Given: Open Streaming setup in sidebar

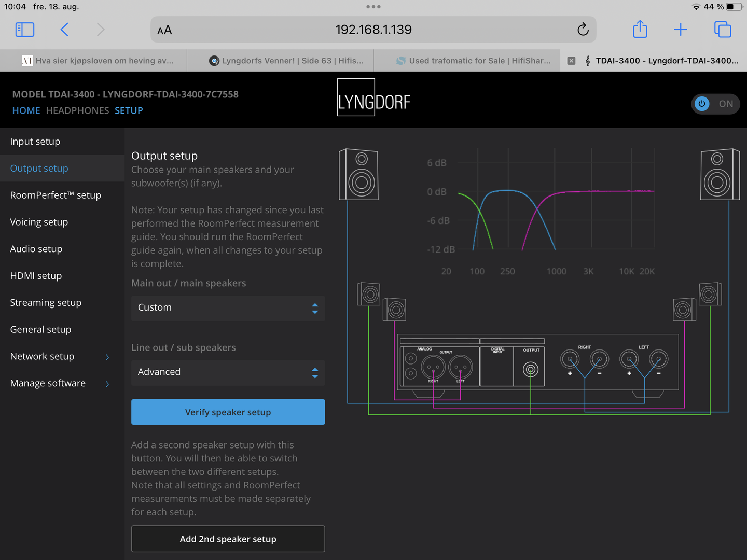Looking at the screenshot, I should (x=62, y=303).
